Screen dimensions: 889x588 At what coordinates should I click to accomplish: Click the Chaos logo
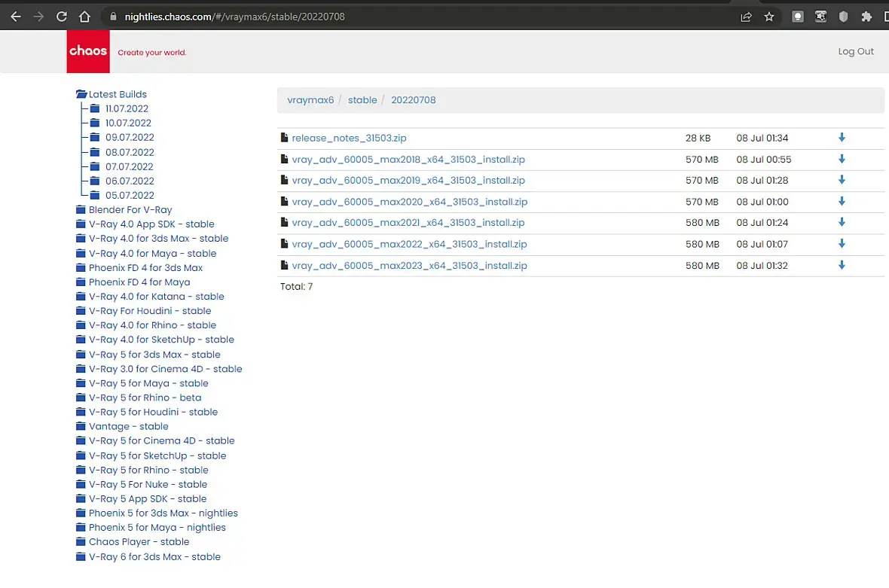[88, 51]
